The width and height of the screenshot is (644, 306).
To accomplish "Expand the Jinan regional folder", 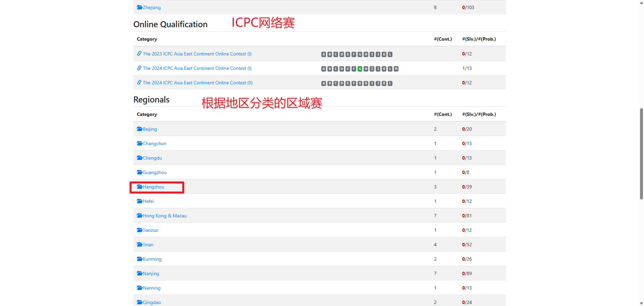I will [148, 245].
